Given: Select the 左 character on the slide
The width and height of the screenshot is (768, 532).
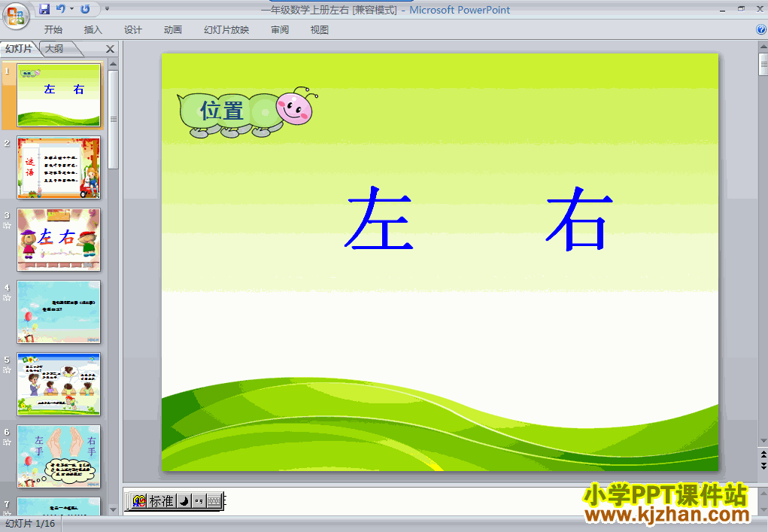Looking at the screenshot, I should pos(380,218).
